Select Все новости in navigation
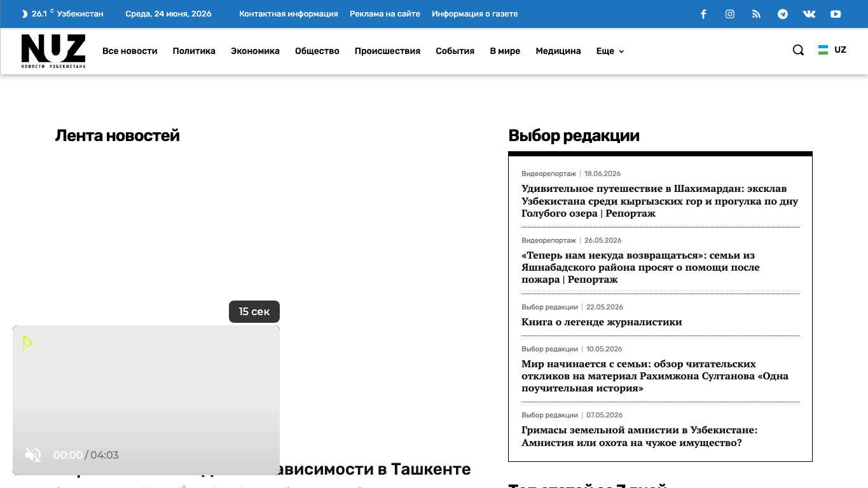Image resolution: width=868 pixels, height=488 pixels. tap(130, 51)
